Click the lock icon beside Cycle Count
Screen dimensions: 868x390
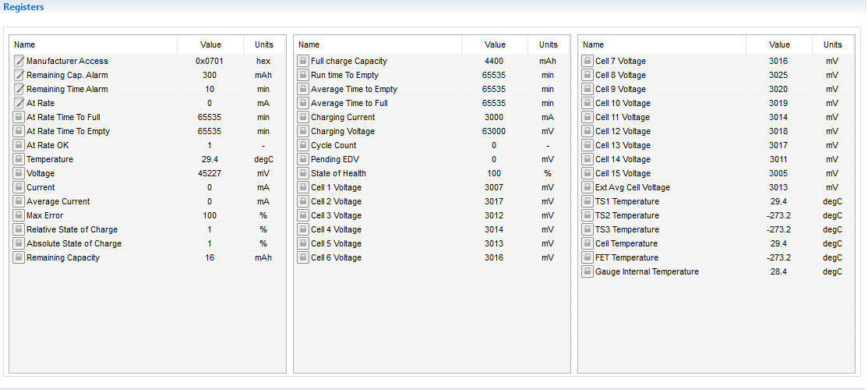303,145
